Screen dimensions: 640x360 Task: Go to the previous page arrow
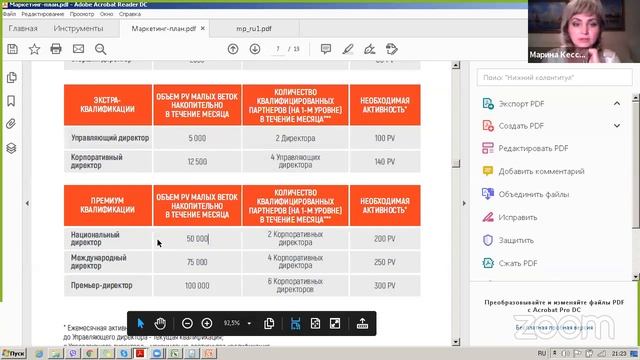point(233,49)
